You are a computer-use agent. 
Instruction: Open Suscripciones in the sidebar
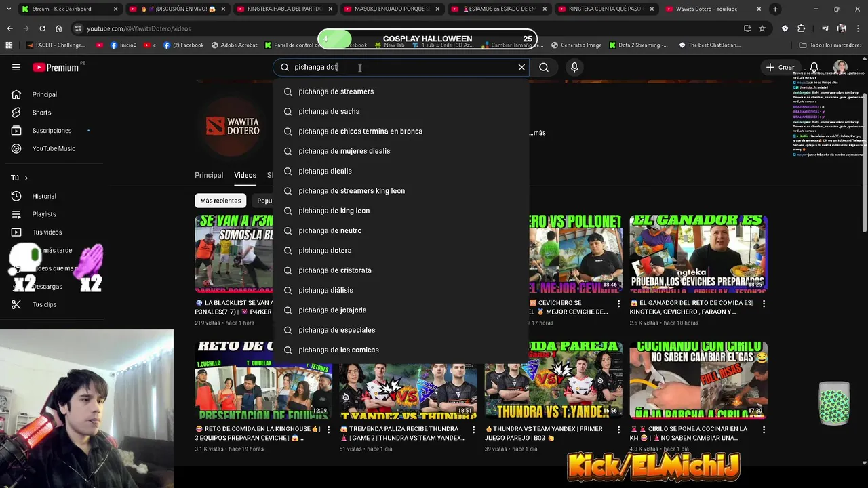[52, 130]
